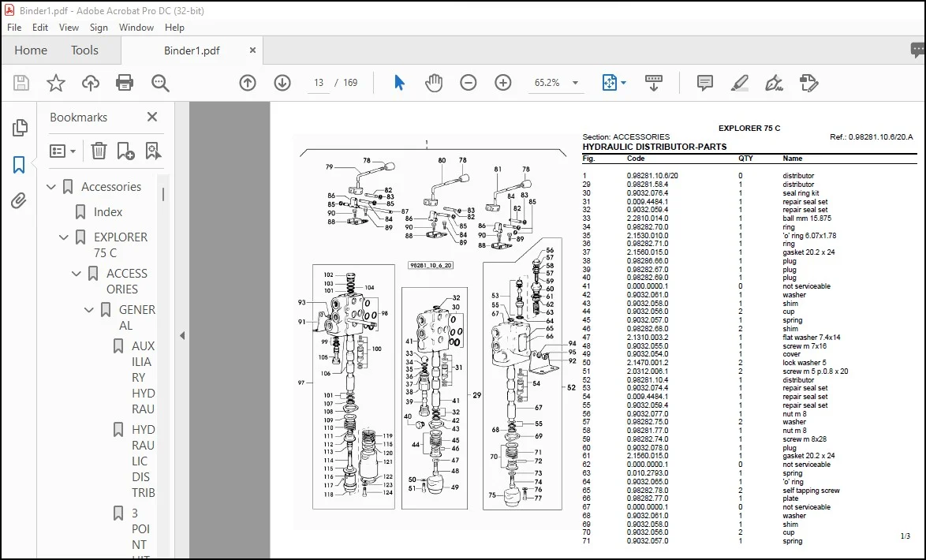This screenshot has height=560, width=926.
Task: Click the 98281_10_6_20 diagram label
Action: 431,265
